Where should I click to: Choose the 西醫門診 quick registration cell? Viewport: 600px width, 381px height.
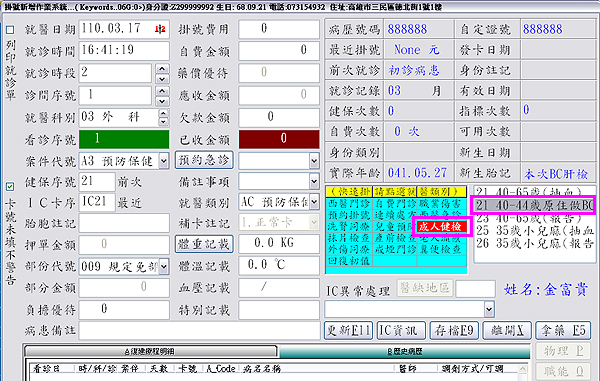349,203
